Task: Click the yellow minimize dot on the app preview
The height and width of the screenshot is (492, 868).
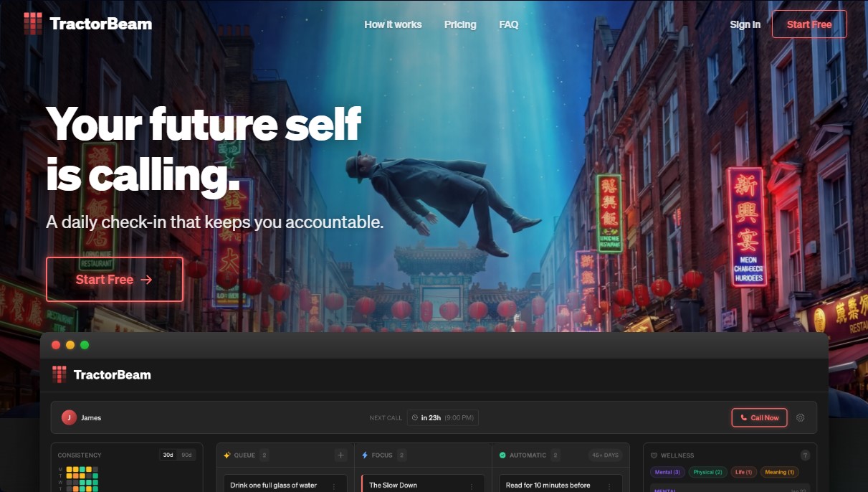Action: pyautogui.click(x=70, y=345)
